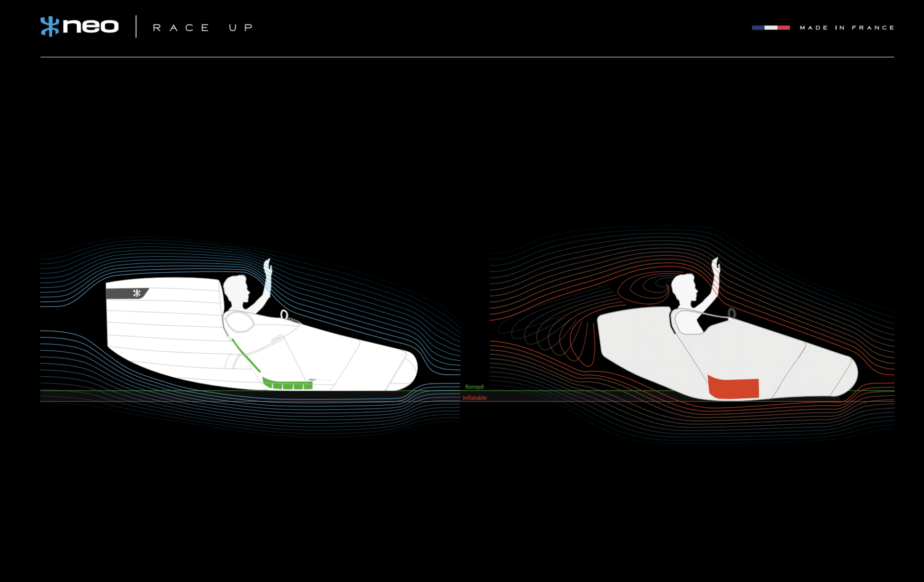Click the French flag stripe icon
This screenshot has height=582, width=924.
click(771, 28)
